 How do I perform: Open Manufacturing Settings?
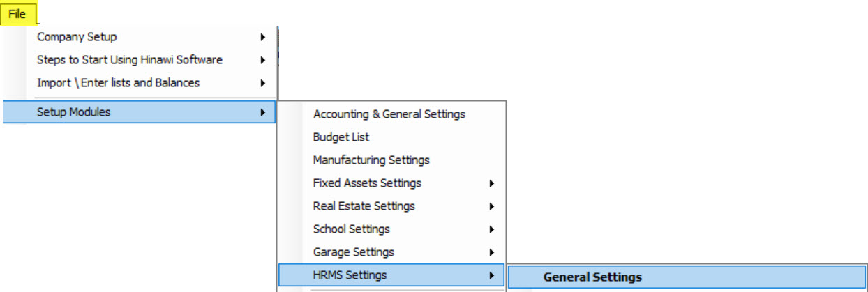point(371,160)
